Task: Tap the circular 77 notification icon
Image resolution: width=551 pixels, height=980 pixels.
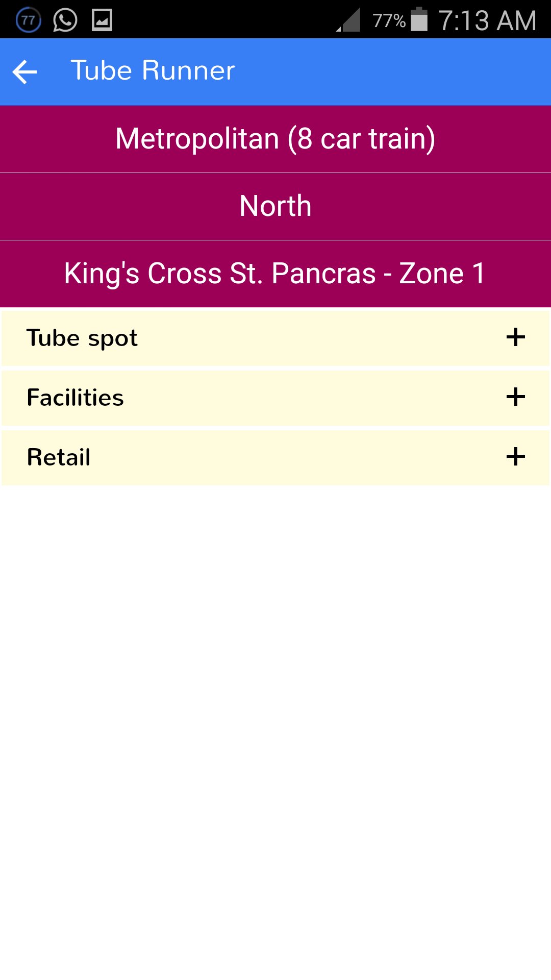Action: pos(28,20)
